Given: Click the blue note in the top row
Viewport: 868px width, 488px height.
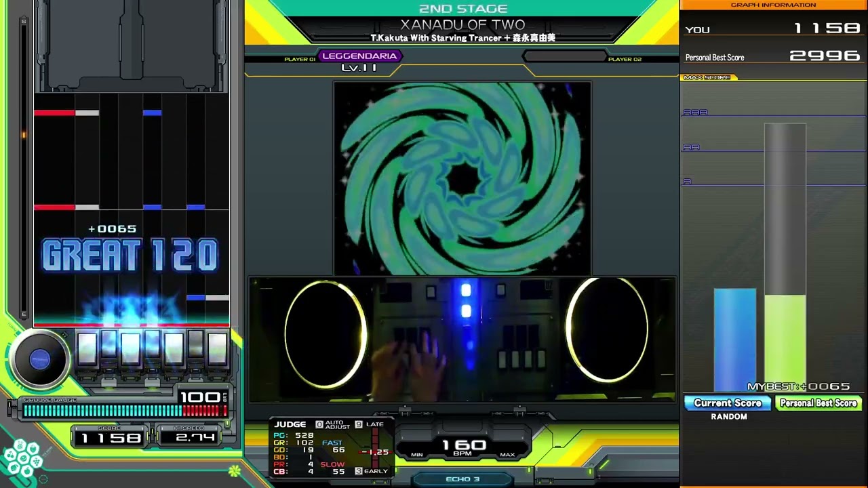Looking at the screenshot, I should pyautogui.click(x=152, y=113).
